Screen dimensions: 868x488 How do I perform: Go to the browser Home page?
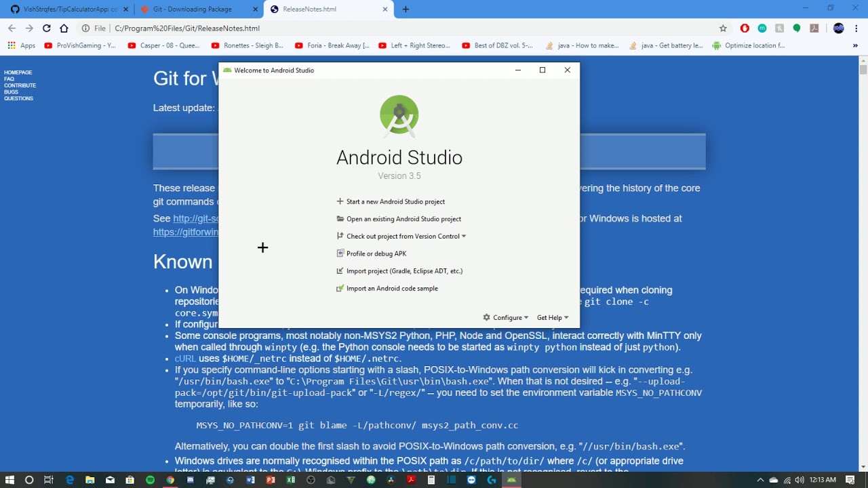(64, 28)
